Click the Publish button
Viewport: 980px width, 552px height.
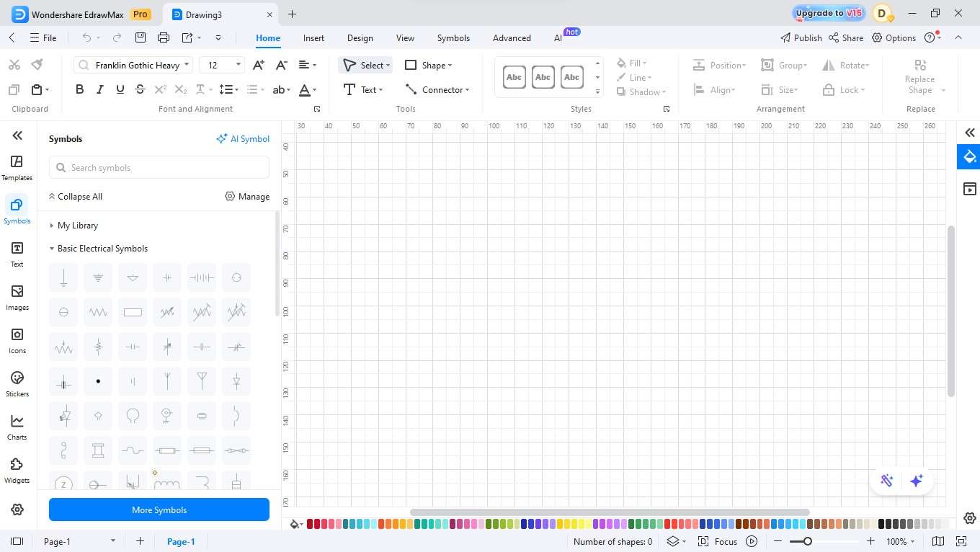coord(801,37)
